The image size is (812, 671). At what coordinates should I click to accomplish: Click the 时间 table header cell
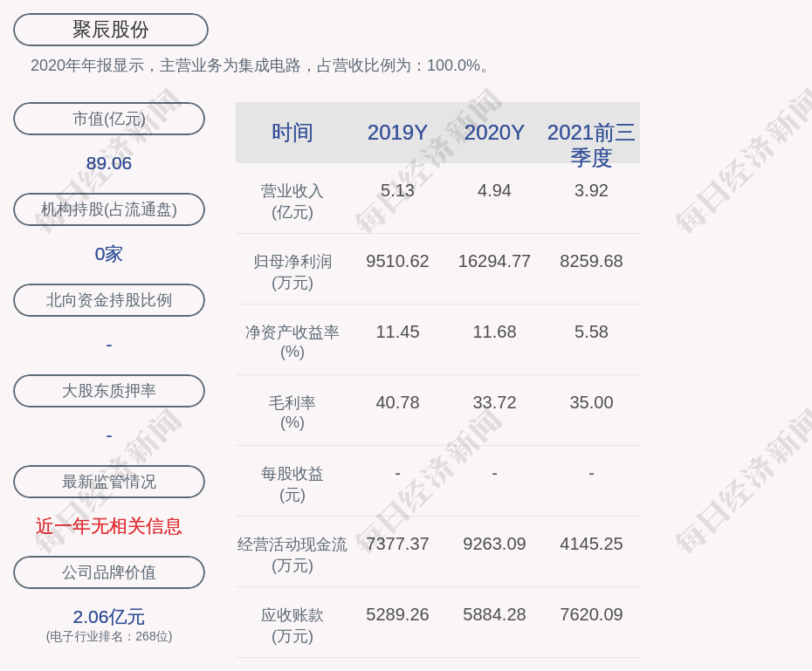[x=292, y=133]
